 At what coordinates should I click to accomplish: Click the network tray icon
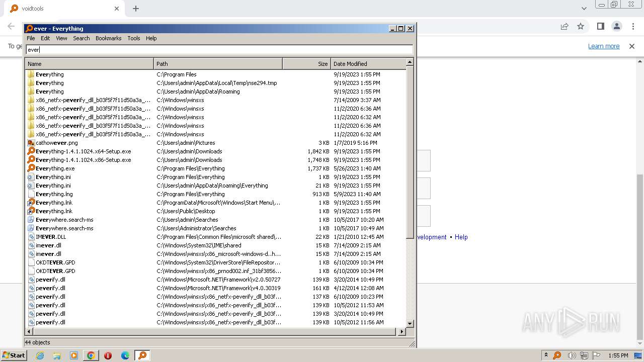[584, 355]
